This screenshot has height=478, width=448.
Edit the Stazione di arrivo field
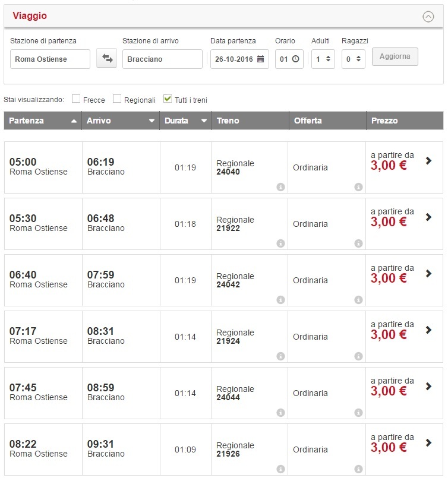pyautogui.click(x=162, y=59)
